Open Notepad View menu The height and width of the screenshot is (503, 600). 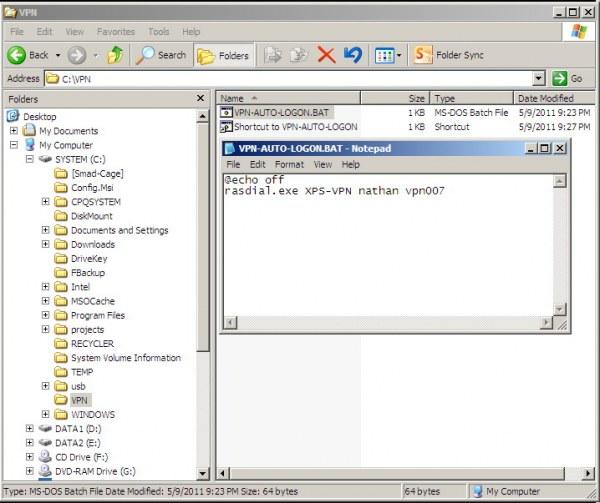coord(323,164)
